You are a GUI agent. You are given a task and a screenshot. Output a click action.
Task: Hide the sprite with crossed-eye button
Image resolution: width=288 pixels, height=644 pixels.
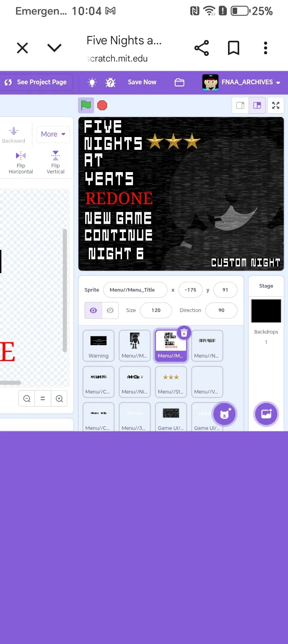pos(110,310)
